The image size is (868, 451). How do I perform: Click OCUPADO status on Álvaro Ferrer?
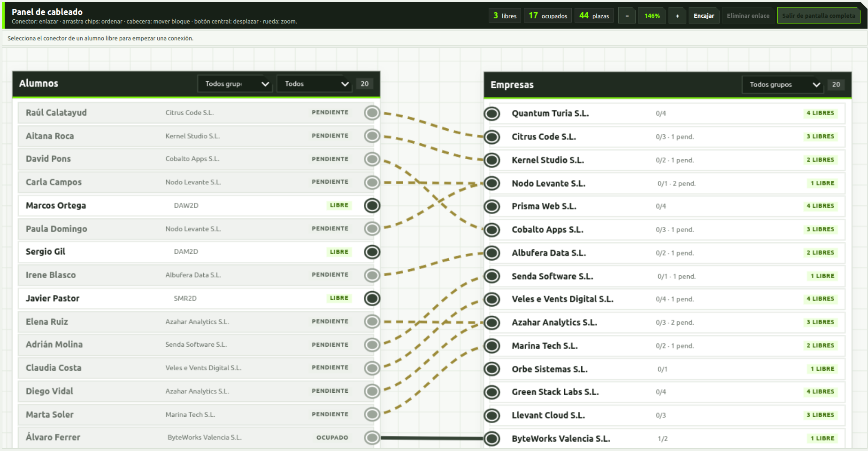click(x=332, y=437)
